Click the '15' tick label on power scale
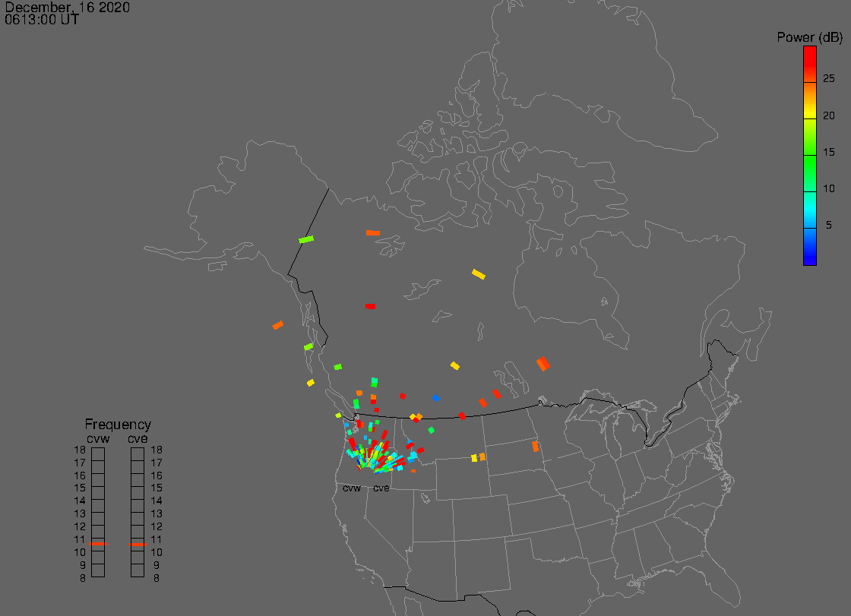Image resolution: width=851 pixels, height=616 pixels. click(829, 153)
